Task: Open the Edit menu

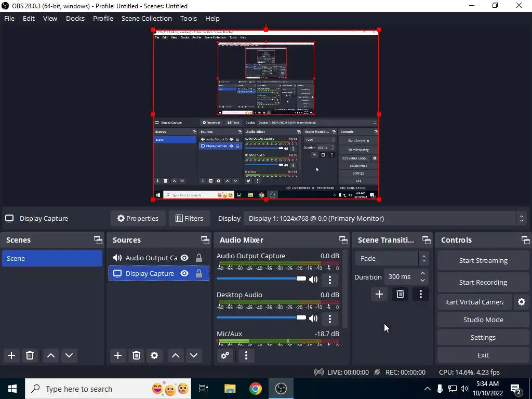Action: point(29,18)
